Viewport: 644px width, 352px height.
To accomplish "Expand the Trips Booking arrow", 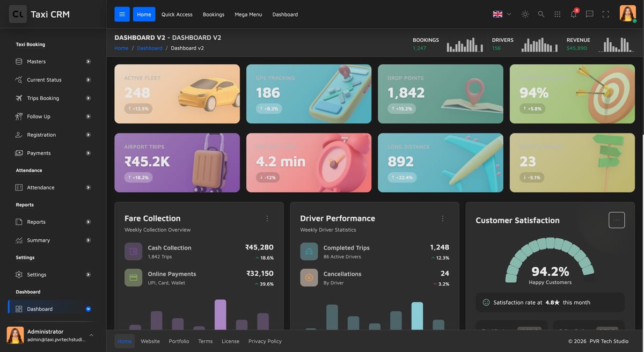I will (88, 98).
